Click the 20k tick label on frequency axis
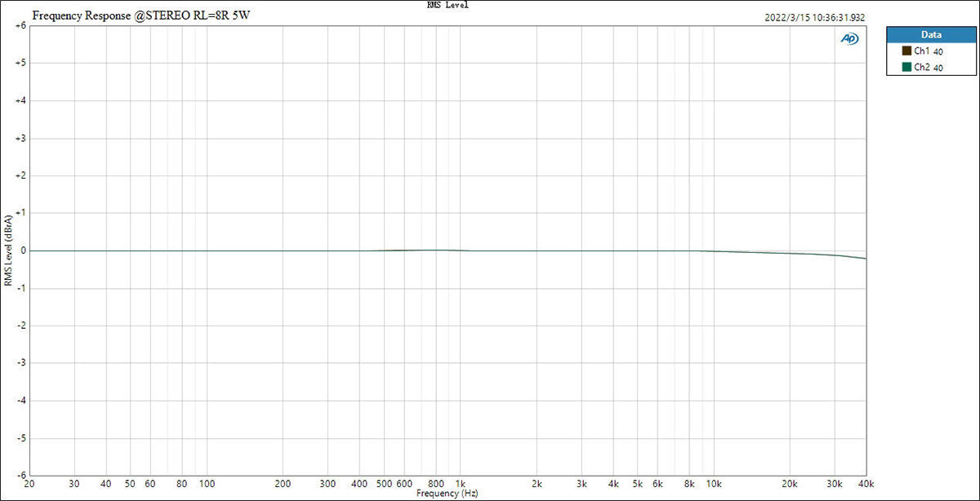 tap(791, 484)
